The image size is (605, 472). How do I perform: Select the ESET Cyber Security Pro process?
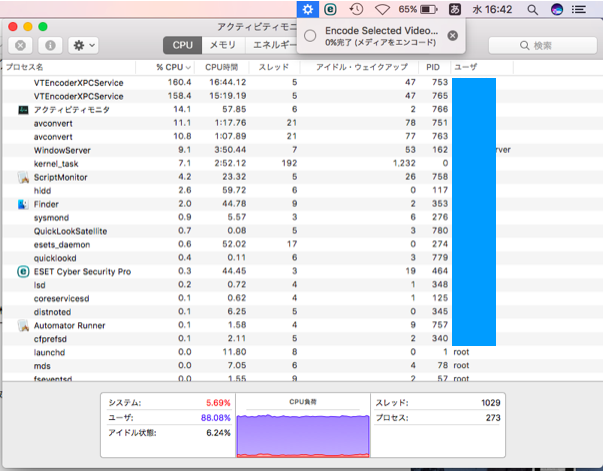[82, 271]
